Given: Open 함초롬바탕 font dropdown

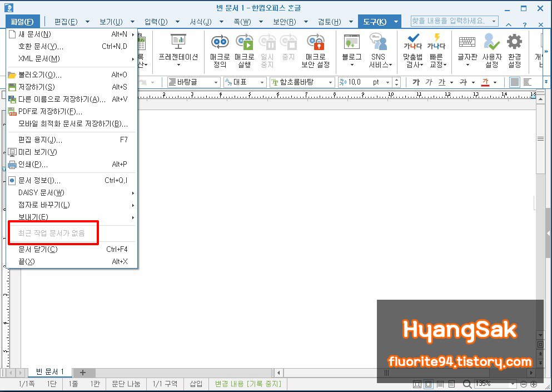Looking at the screenshot, I should click(x=330, y=83).
